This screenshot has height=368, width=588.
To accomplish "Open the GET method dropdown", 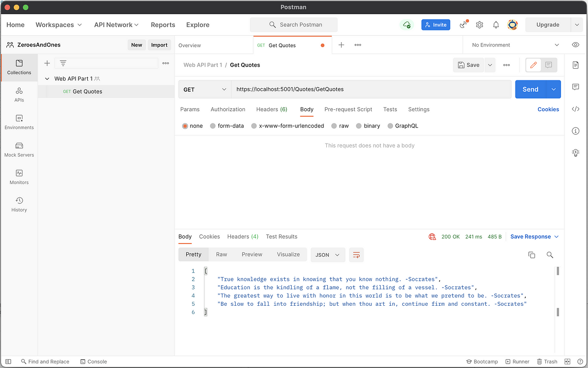I will 205,89.
